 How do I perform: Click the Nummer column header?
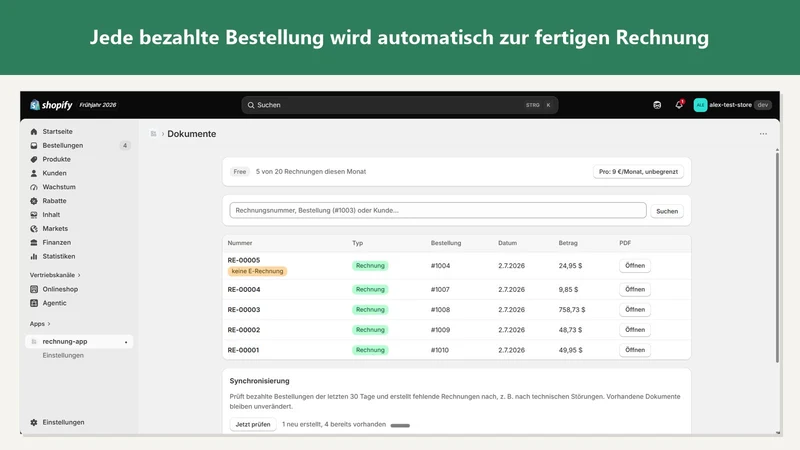click(x=240, y=243)
